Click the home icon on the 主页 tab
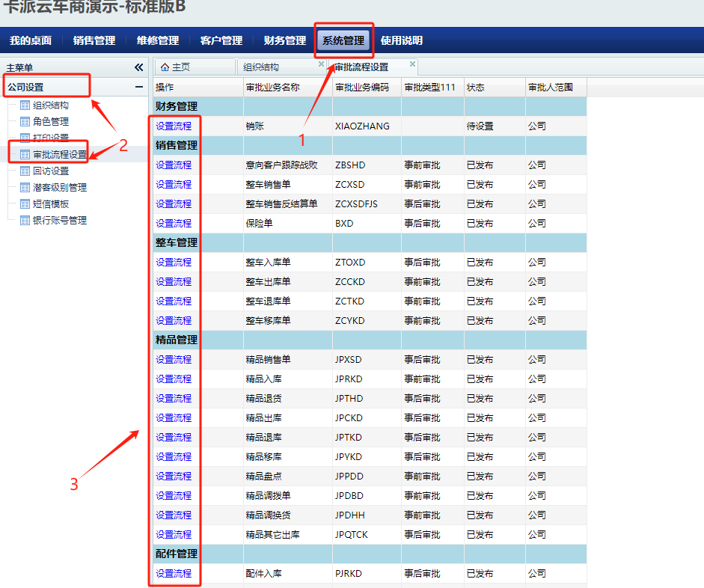The width and height of the screenshot is (704, 588). [x=165, y=67]
